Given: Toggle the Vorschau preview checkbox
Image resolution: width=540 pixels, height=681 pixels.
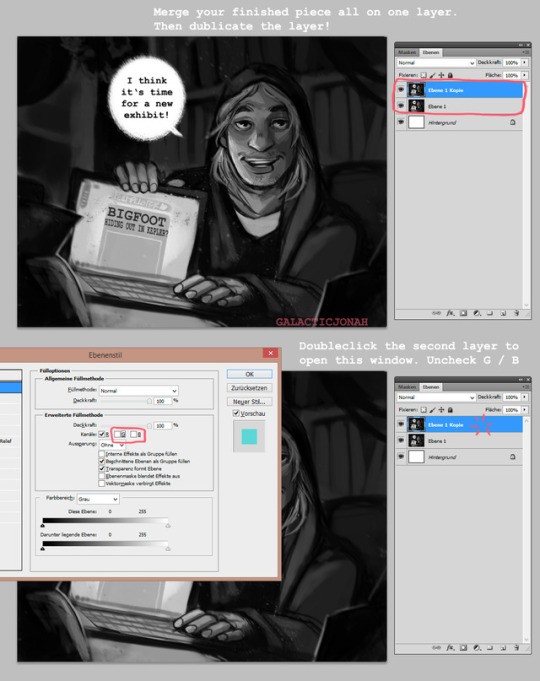Looking at the screenshot, I should click(236, 413).
